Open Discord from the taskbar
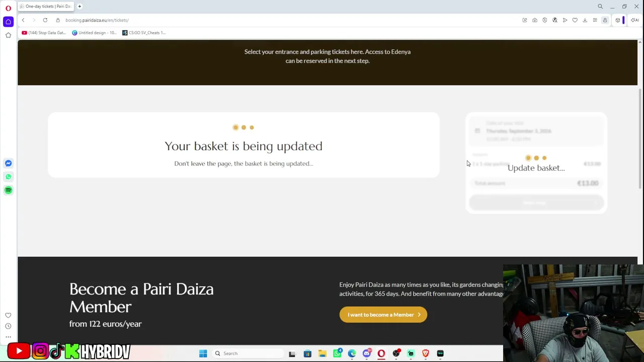The image size is (644, 362). (x=367, y=353)
